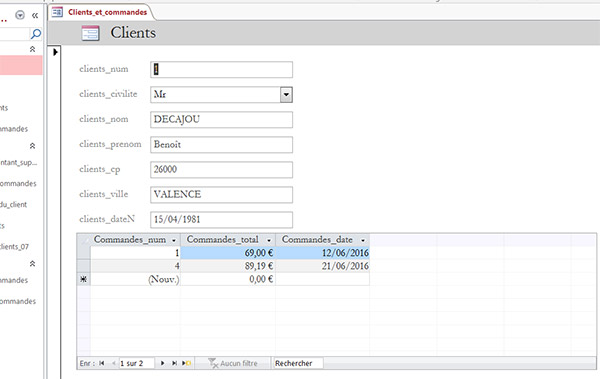Create new blank record in subform navigator
Screen dimensions: 600x379
coord(187,363)
